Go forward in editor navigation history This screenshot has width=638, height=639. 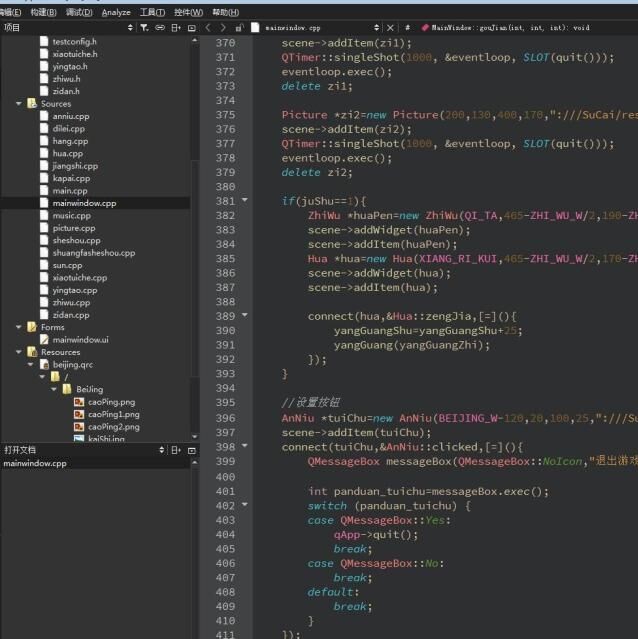[x=223, y=27]
